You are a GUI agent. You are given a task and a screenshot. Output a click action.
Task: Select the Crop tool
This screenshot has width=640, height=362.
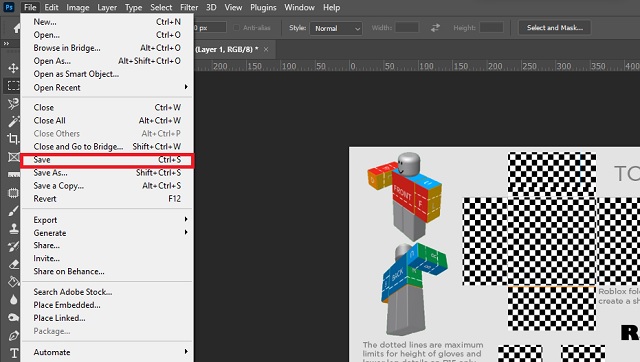click(13, 139)
